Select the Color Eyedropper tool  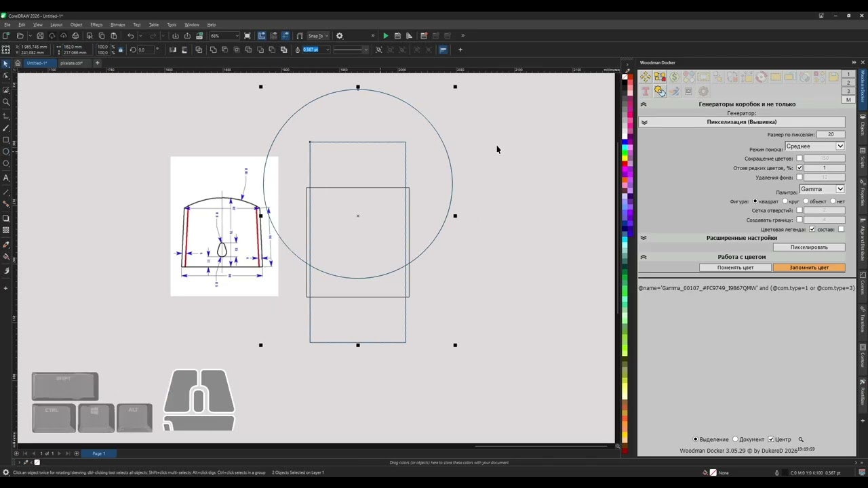[x=6, y=245]
